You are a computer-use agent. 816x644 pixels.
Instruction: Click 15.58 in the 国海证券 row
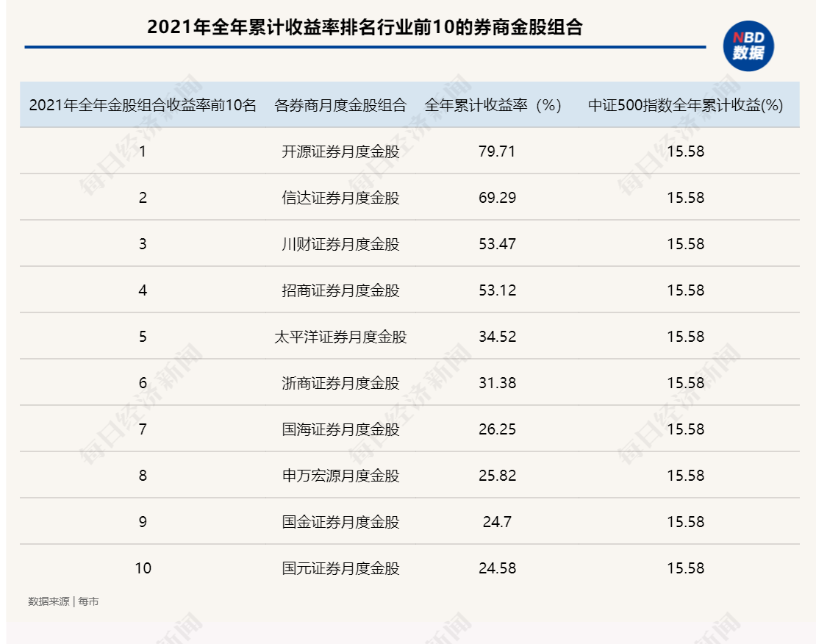pos(685,429)
